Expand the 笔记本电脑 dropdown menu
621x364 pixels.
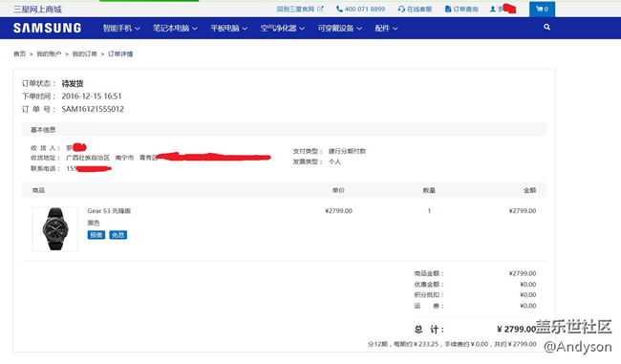coord(175,28)
